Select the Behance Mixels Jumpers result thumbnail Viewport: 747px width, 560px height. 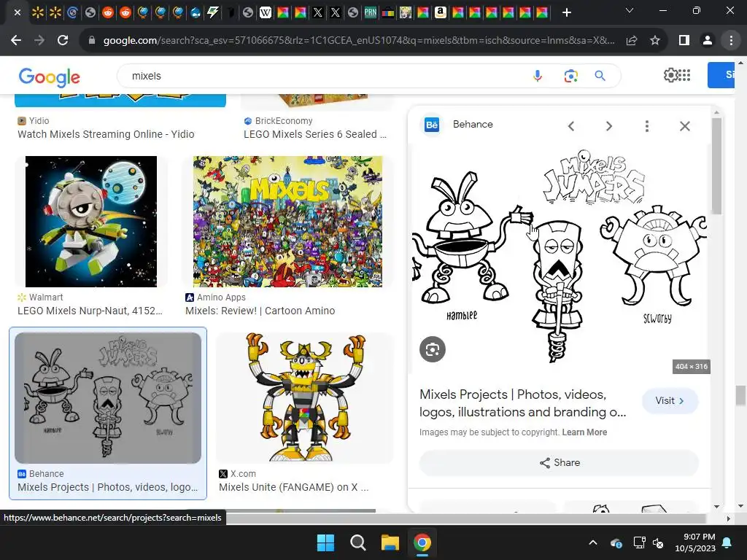click(108, 398)
